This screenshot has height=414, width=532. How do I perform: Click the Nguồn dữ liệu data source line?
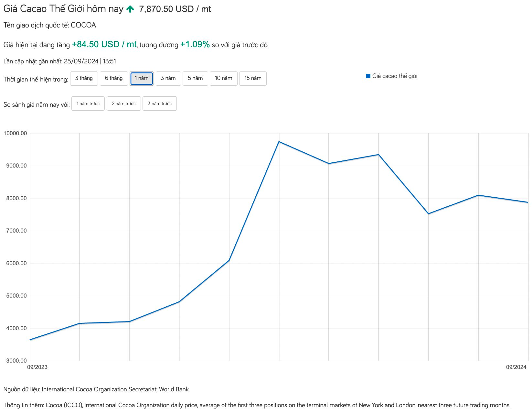point(97,389)
